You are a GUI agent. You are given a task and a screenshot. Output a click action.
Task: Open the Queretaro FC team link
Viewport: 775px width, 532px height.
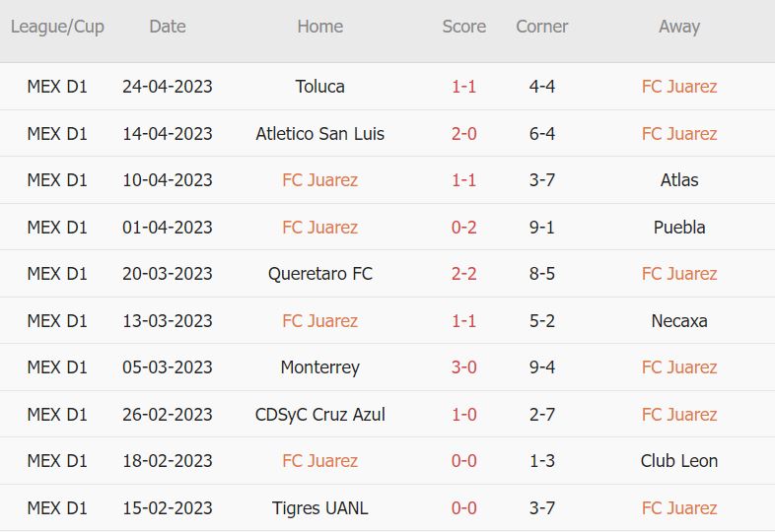tap(320, 274)
